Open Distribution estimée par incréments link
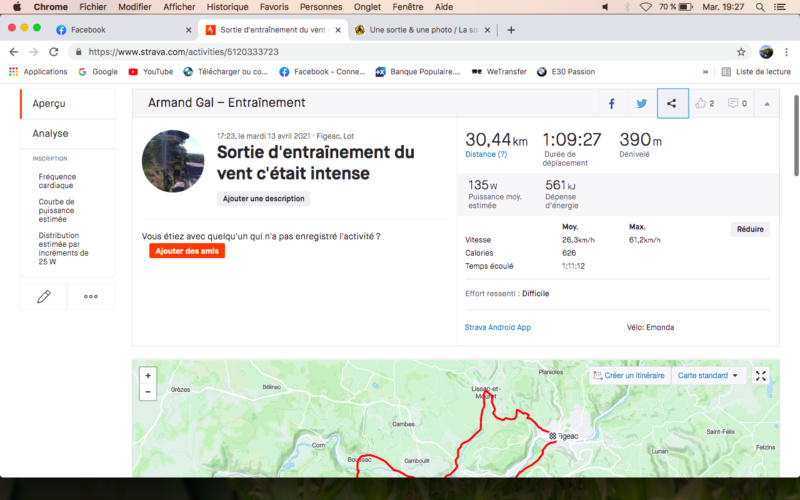 (63, 248)
